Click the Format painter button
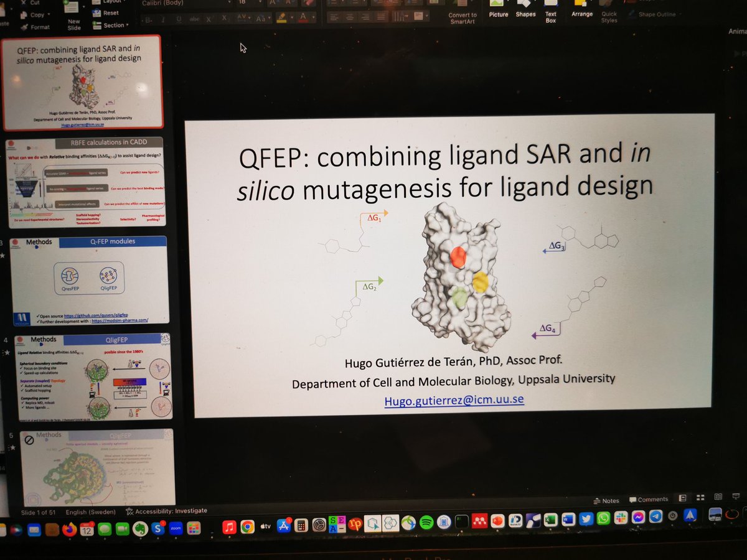 (x=35, y=27)
